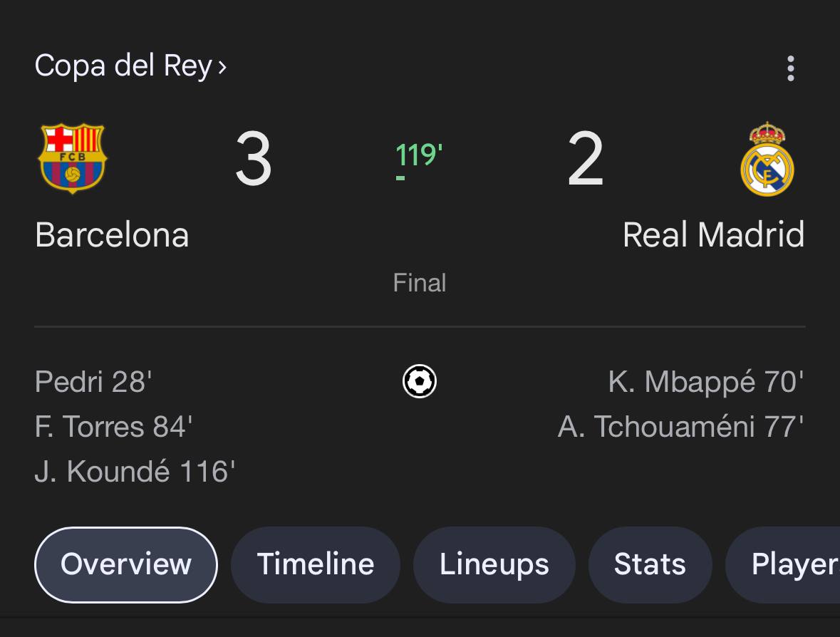Screen dimensions: 840x637
Task: Click the Real Madrid club crest
Action: (x=767, y=159)
